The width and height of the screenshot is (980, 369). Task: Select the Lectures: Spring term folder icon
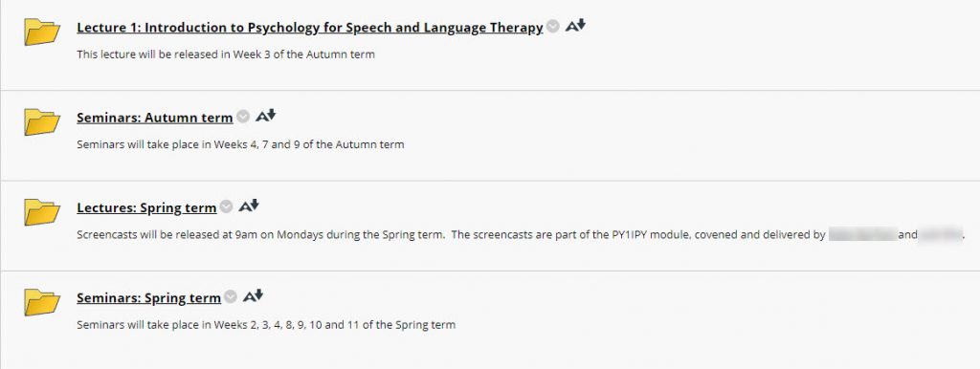[x=42, y=211]
